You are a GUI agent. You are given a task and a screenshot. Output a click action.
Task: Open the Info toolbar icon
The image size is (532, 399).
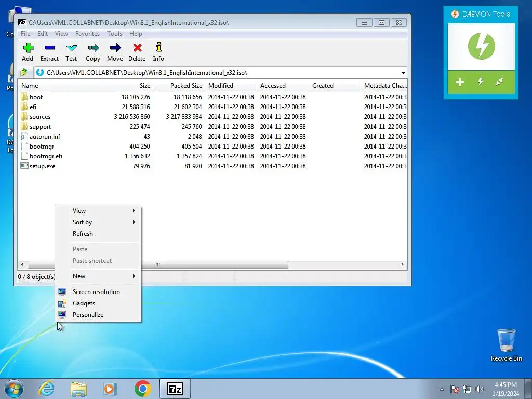[x=158, y=52]
